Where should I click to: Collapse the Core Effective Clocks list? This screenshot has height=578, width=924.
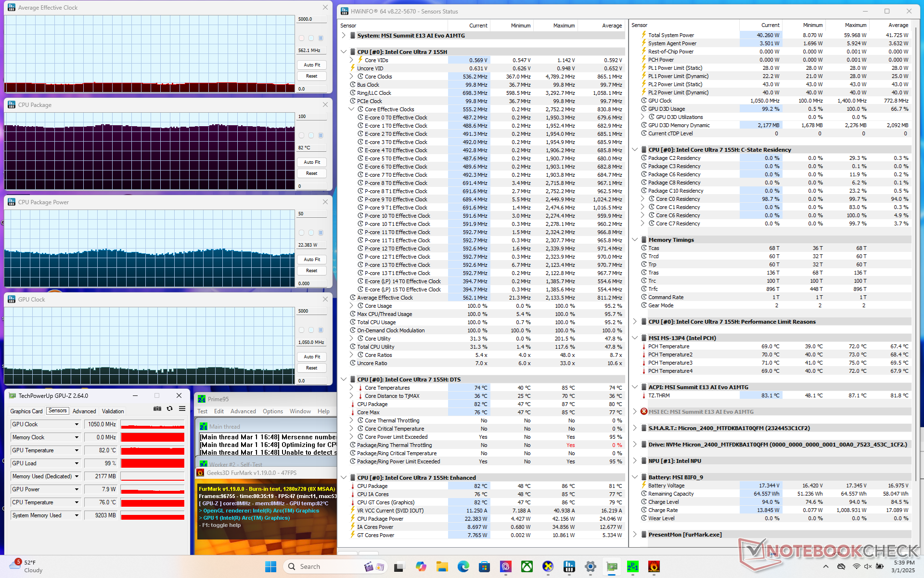point(351,109)
